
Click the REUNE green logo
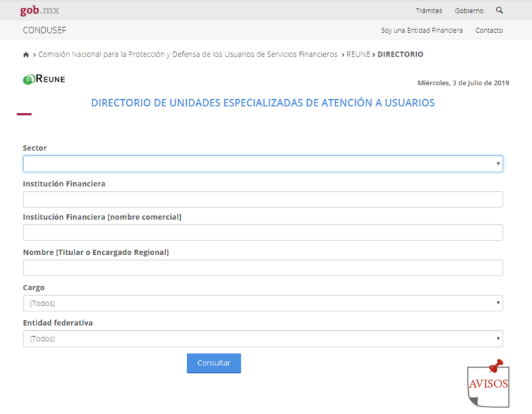click(44, 79)
